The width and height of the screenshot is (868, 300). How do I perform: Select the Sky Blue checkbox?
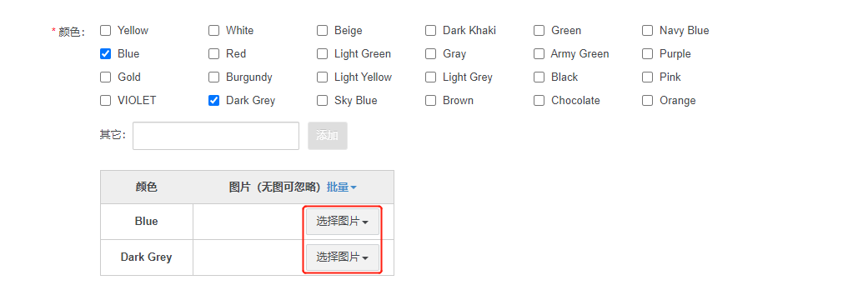coord(322,100)
